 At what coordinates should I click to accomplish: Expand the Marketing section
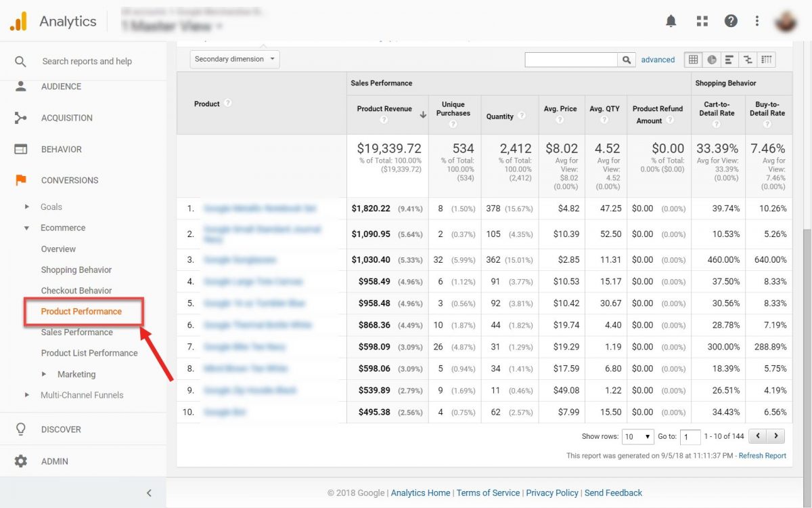(x=44, y=374)
